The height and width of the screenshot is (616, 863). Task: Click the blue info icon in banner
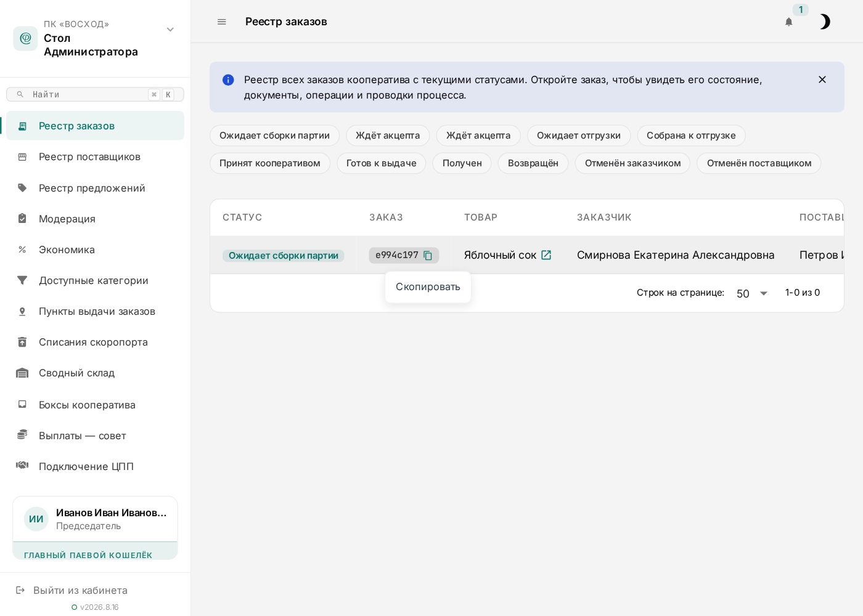point(228,79)
